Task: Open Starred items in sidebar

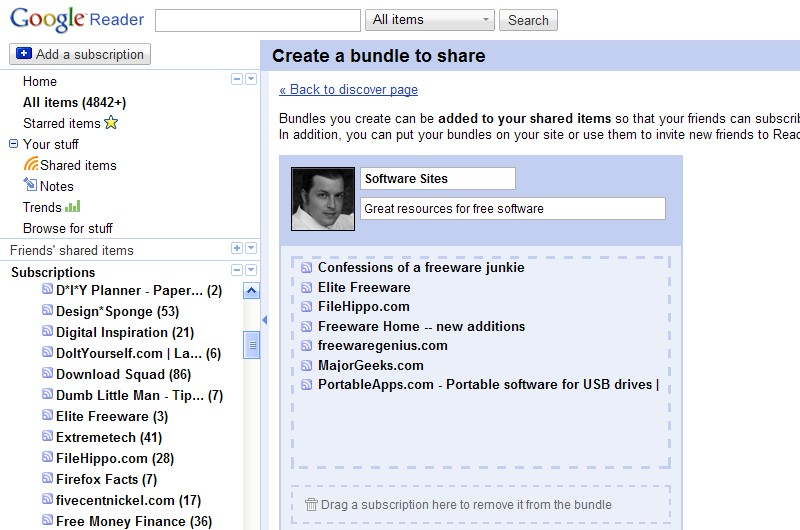Action: 62,123
